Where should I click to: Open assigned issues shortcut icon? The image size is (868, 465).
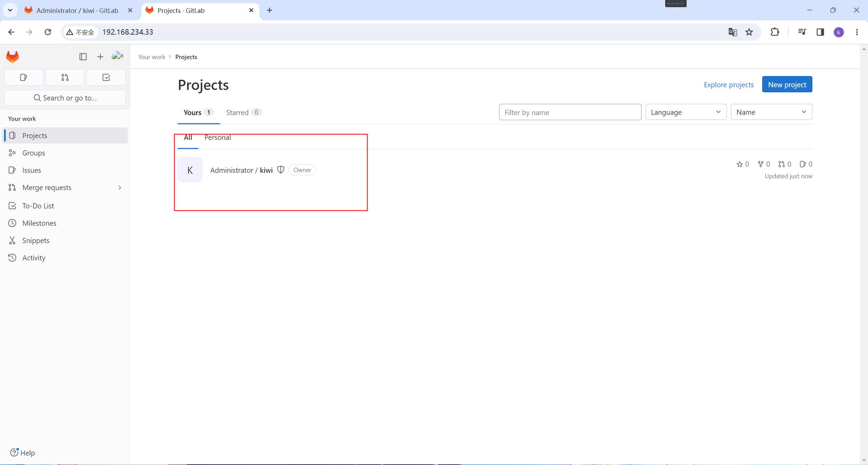pyautogui.click(x=23, y=77)
